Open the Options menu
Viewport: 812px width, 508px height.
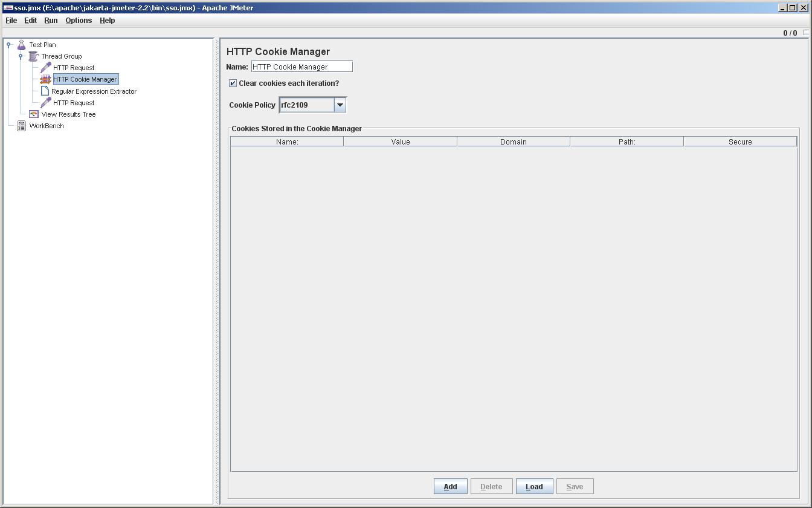click(x=79, y=21)
